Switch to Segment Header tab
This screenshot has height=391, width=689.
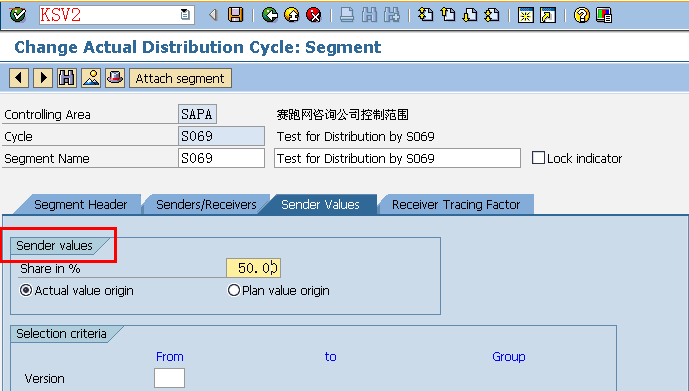[x=80, y=205]
